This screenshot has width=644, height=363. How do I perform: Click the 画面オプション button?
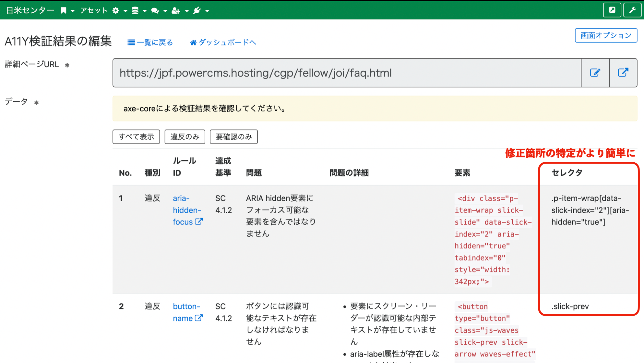pos(606,35)
